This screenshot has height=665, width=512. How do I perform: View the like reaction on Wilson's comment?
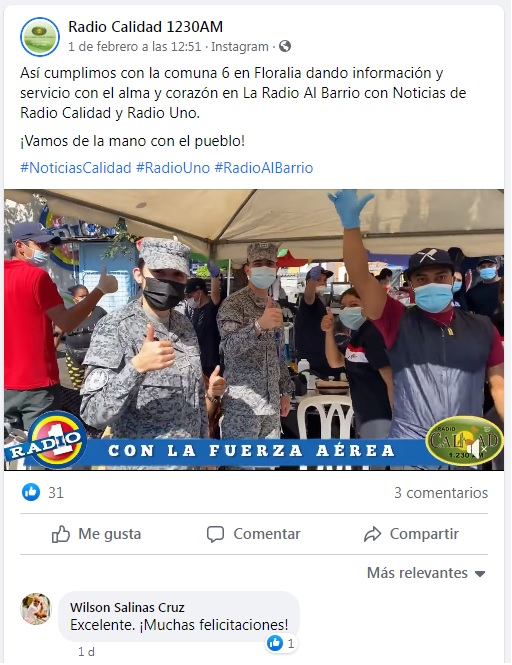coord(281,644)
